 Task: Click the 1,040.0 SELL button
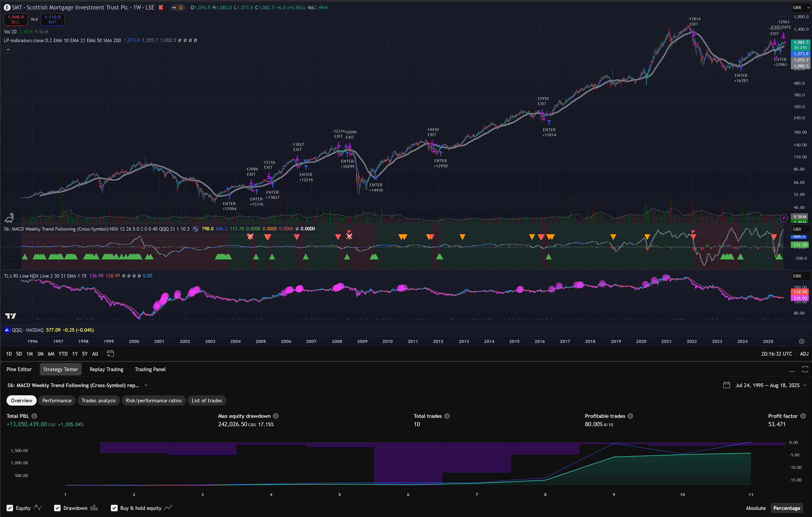point(15,19)
